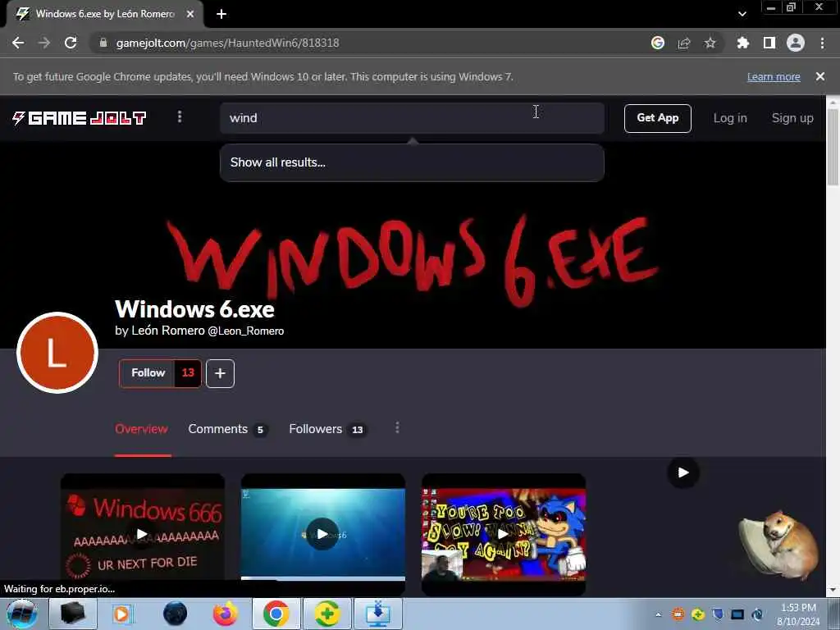Open León Romero's avatar
The image size is (840, 630).
[57, 353]
